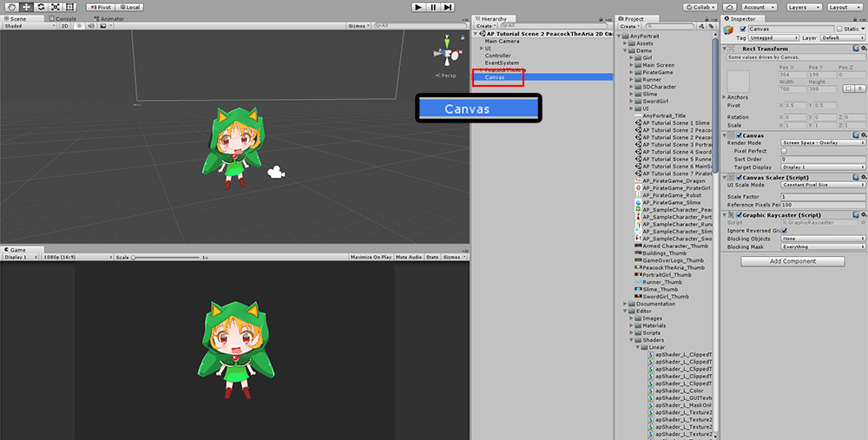
Task: Open the Cloud services button
Action: click(x=730, y=7)
